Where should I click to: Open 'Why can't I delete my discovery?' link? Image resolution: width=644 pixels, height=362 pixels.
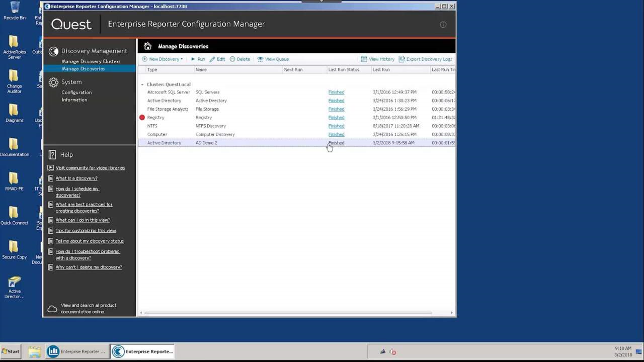coord(89,267)
